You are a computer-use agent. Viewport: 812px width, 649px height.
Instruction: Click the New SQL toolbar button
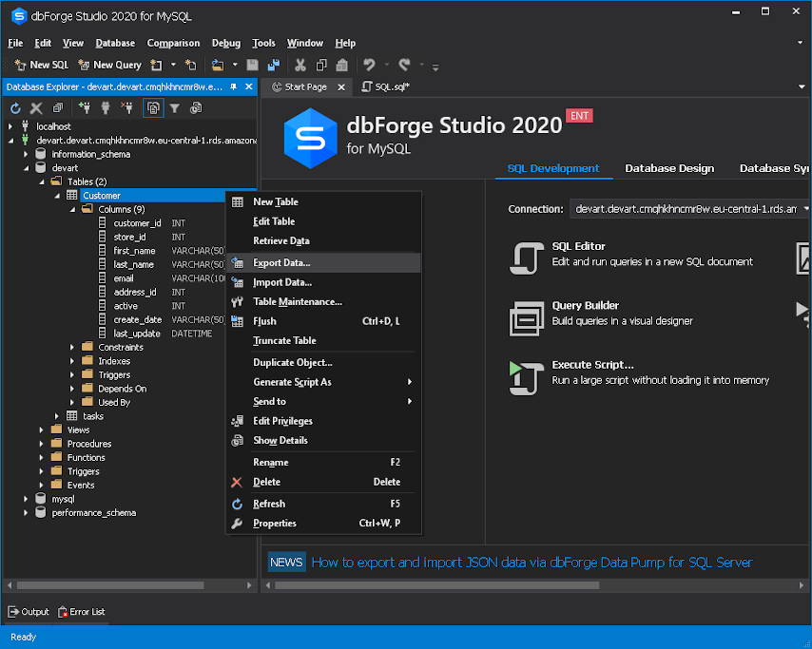click(x=42, y=65)
